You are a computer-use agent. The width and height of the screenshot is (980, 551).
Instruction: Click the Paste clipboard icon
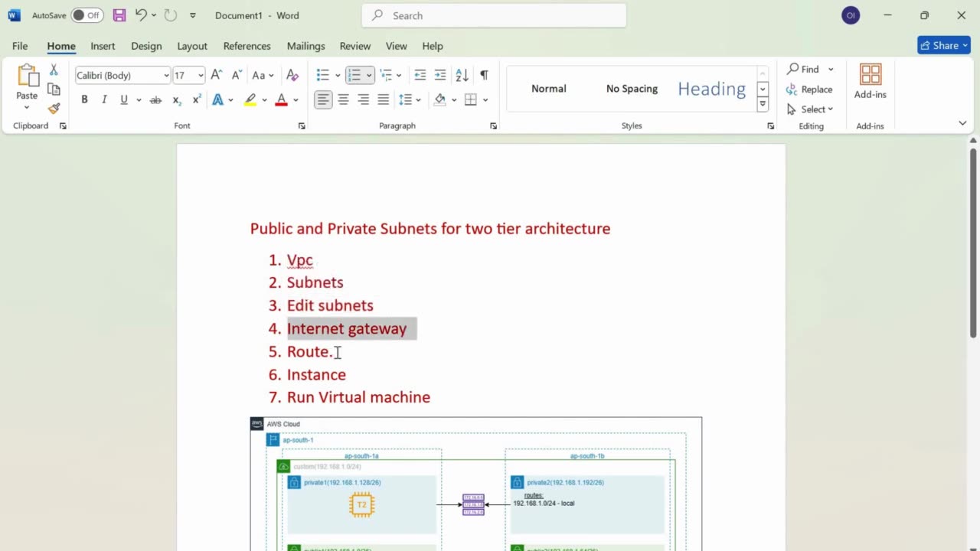pyautogui.click(x=28, y=77)
